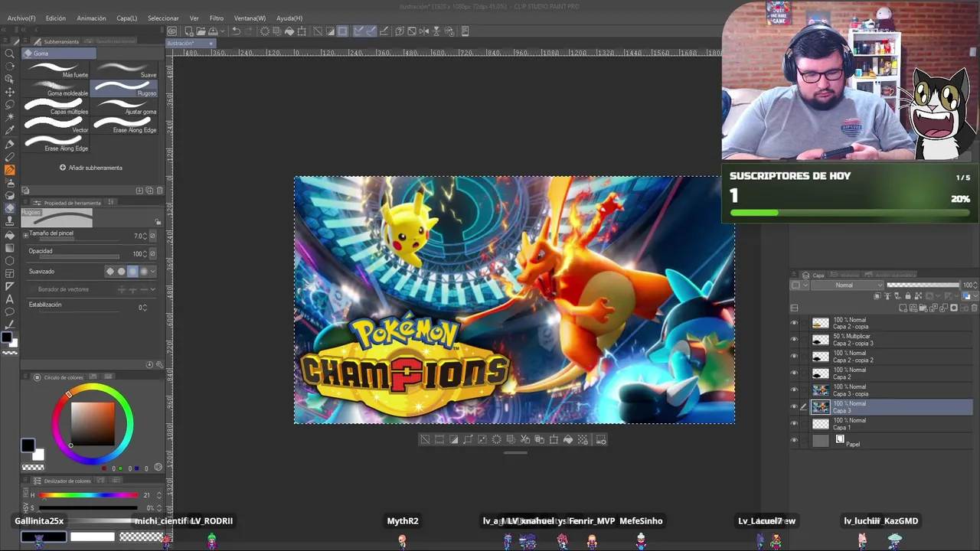Click the Open file icon
The width and height of the screenshot is (980, 551).
tap(201, 31)
